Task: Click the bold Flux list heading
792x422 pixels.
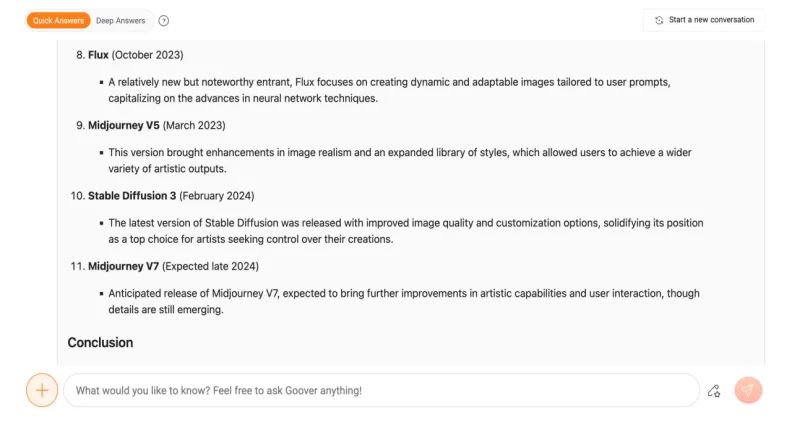Action: (x=98, y=55)
